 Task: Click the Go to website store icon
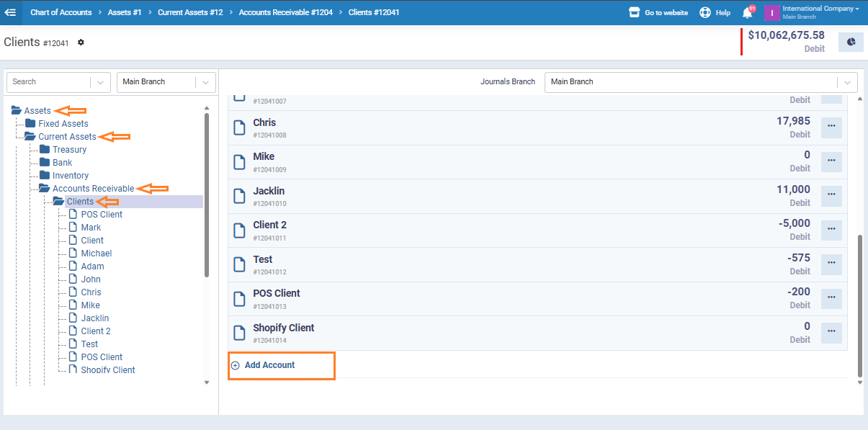coord(634,12)
